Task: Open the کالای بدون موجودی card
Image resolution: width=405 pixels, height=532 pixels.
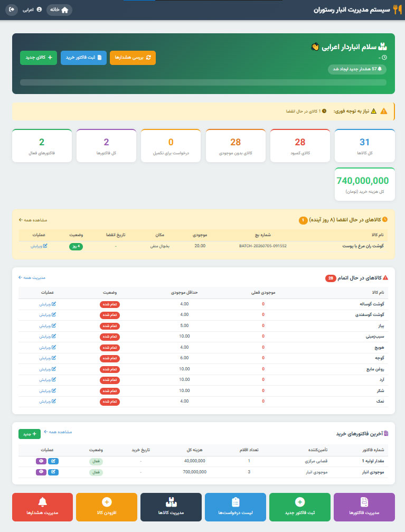Action: click(x=236, y=146)
